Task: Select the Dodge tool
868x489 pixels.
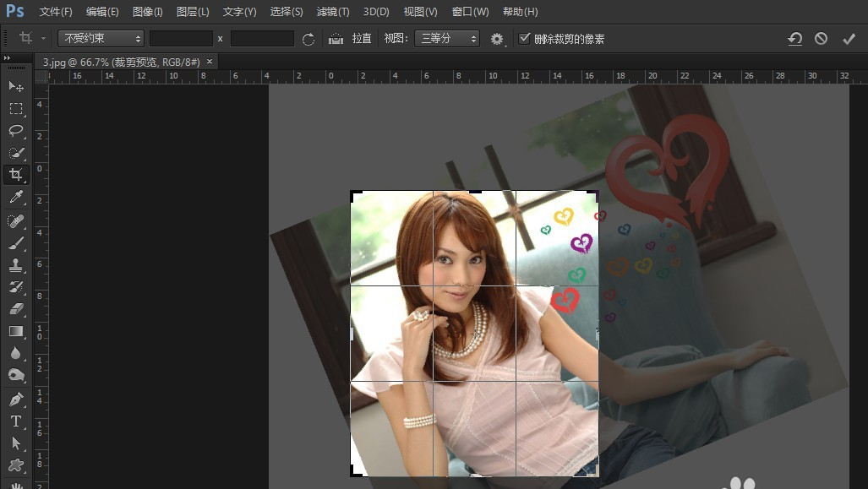Action: tap(16, 376)
